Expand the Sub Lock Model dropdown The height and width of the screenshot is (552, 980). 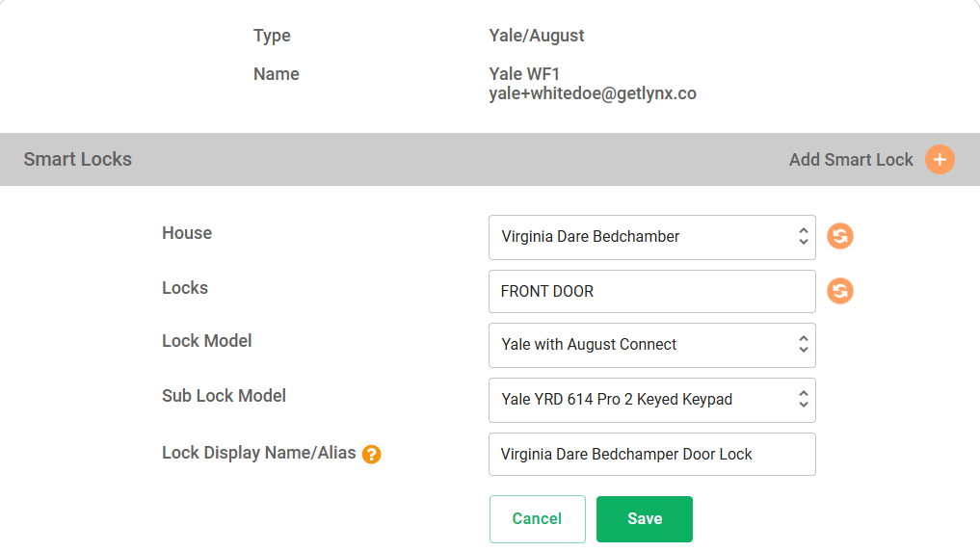coord(651,400)
